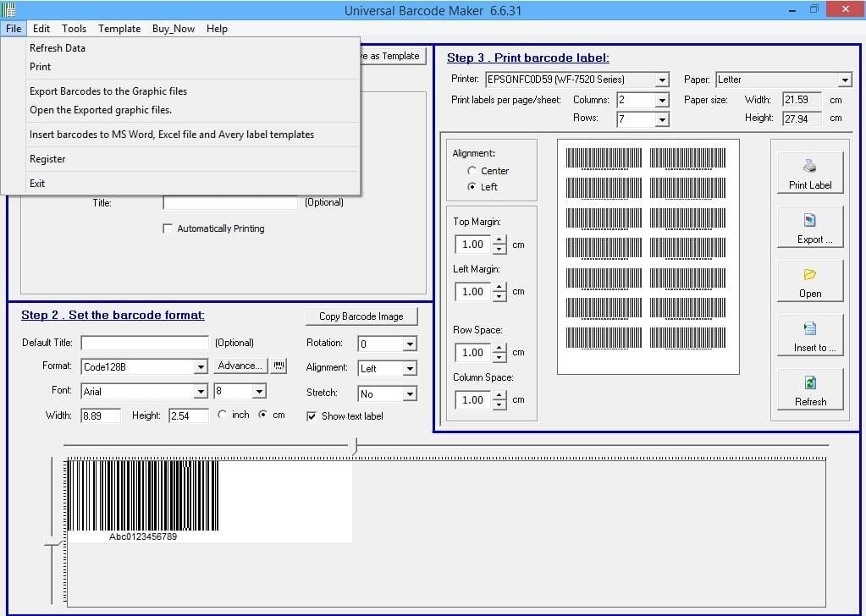
Task: Choose inch unit radio button
Action: pyautogui.click(x=222, y=414)
